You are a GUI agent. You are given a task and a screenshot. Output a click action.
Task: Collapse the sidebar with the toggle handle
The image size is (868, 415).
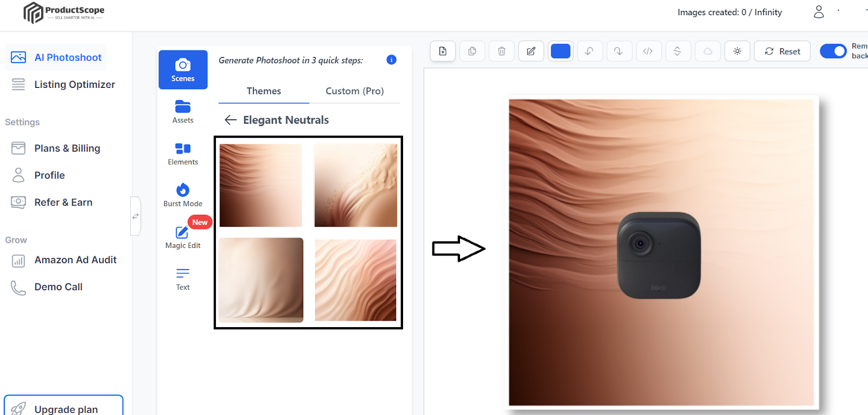click(136, 216)
